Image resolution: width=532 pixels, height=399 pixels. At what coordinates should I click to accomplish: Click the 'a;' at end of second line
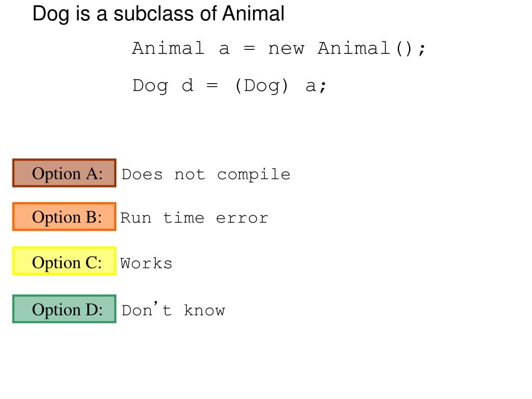(x=315, y=85)
